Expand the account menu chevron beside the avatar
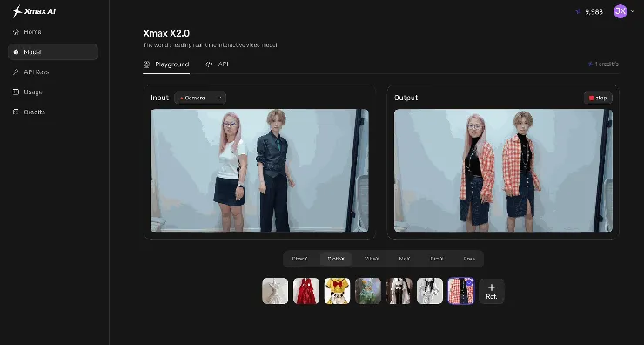Screen dimensions: 644x345 (x=633, y=12)
